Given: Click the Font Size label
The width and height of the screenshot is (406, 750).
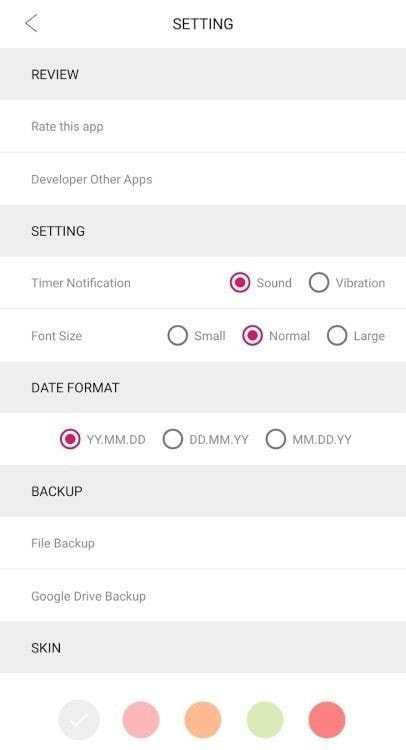Looking at the screenshot, I should point(56,336).
